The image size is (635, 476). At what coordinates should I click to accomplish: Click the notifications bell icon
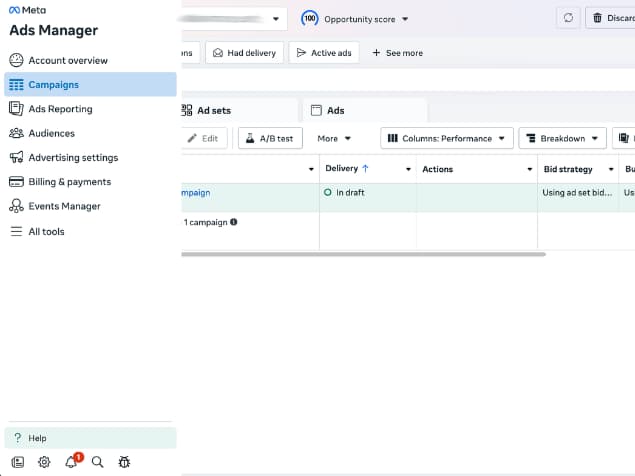click(71, 462)
